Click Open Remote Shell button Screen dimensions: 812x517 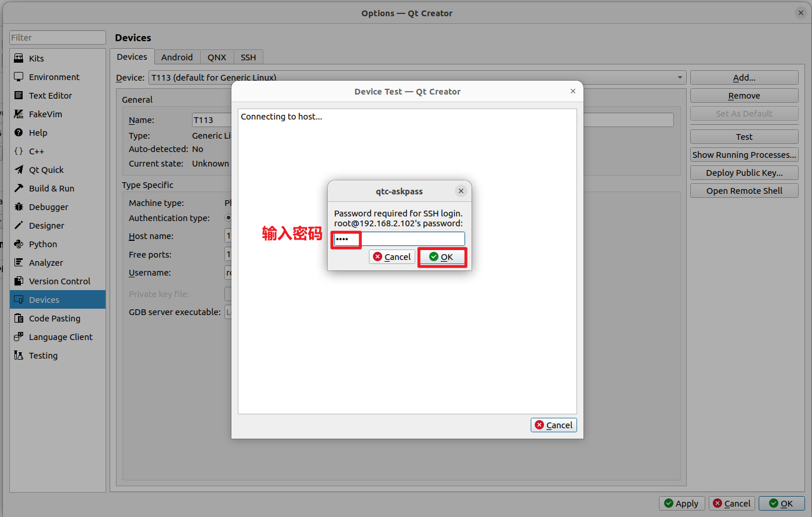[x=744, y=190]
